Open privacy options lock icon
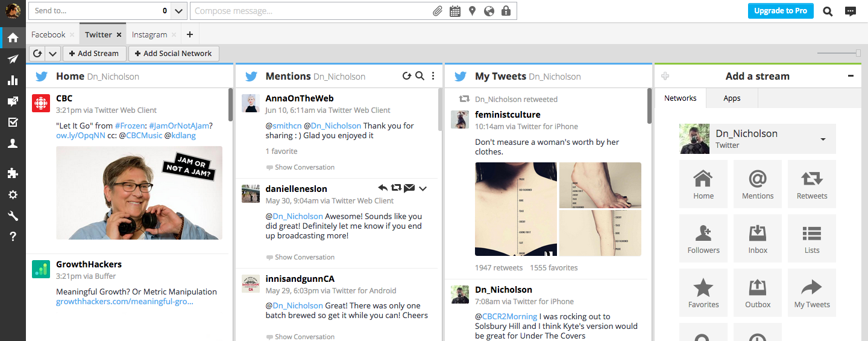This screenshot has width=868, height=341. pos(506,11)
